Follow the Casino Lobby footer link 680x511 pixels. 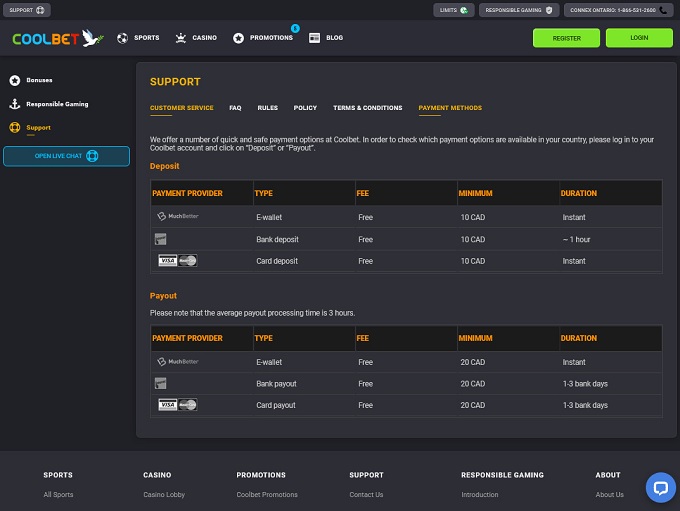tap(164, 494)
